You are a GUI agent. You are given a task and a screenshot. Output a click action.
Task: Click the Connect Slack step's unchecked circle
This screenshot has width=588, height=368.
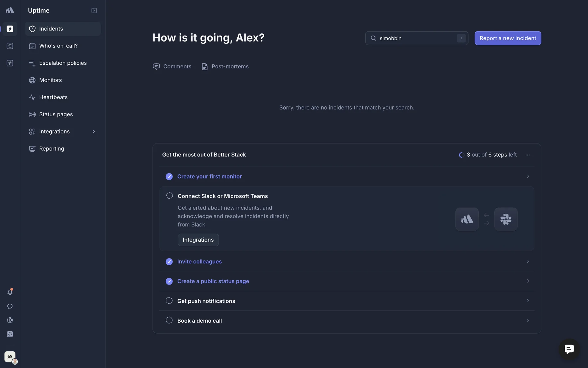click(x=169, y=196)
